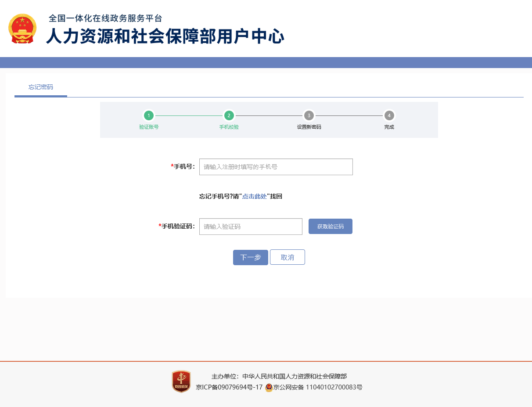This screenshot has height=407, width=532.
Task: Click step 4 circle 完成
Action: [x=389, y=115]
